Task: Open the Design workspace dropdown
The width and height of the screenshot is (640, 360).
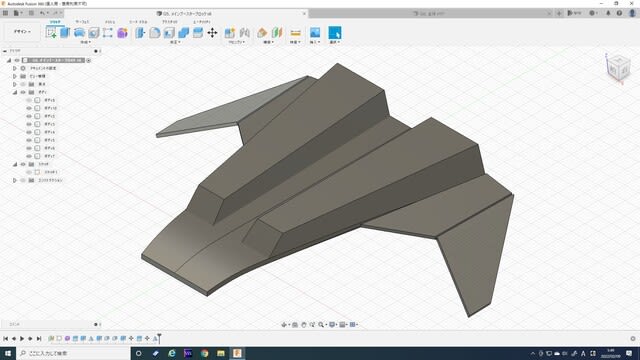Action: [22, 31]
